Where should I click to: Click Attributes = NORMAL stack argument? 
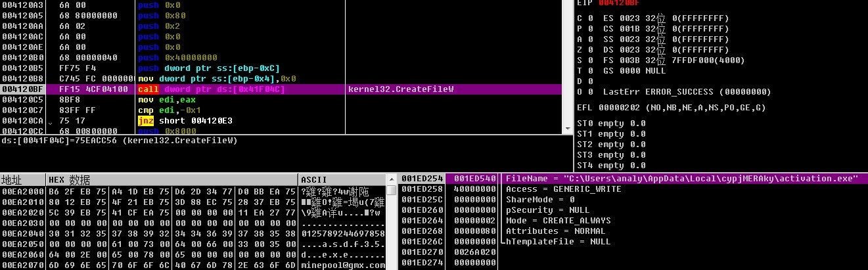coord(555,231)
